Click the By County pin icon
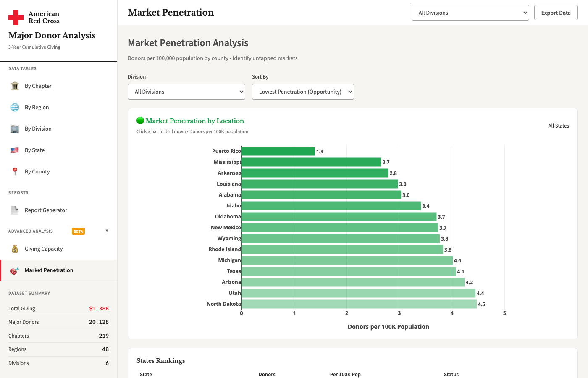 15,172
